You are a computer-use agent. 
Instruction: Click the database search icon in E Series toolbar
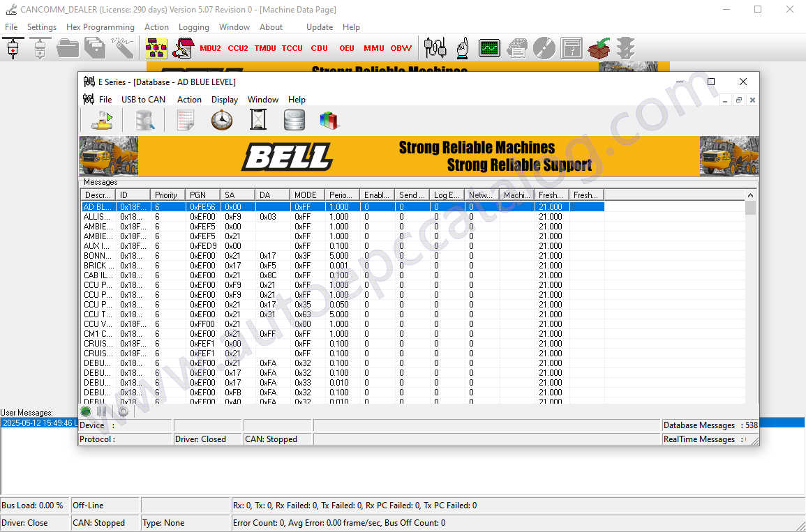[x=145, y=120]
